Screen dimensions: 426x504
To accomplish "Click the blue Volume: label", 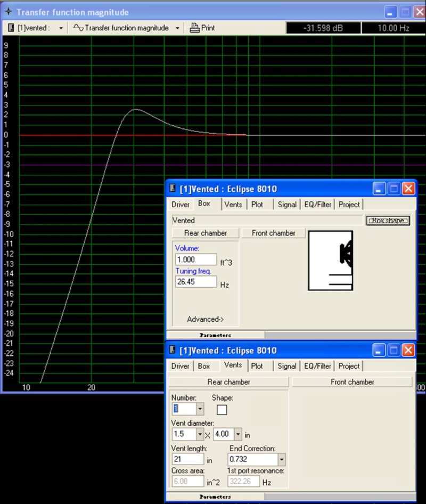I will [187, 248].
